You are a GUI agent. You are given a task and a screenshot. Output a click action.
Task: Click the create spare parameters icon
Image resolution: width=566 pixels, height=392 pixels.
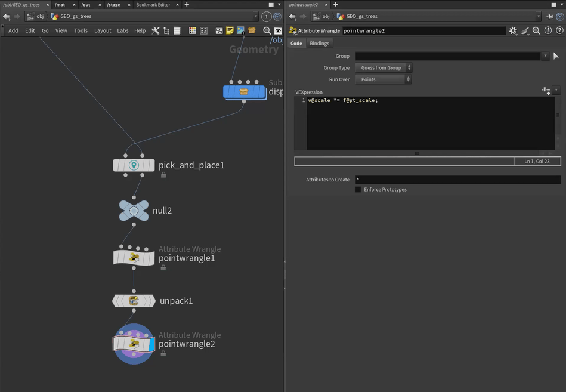tap(546, 91)
